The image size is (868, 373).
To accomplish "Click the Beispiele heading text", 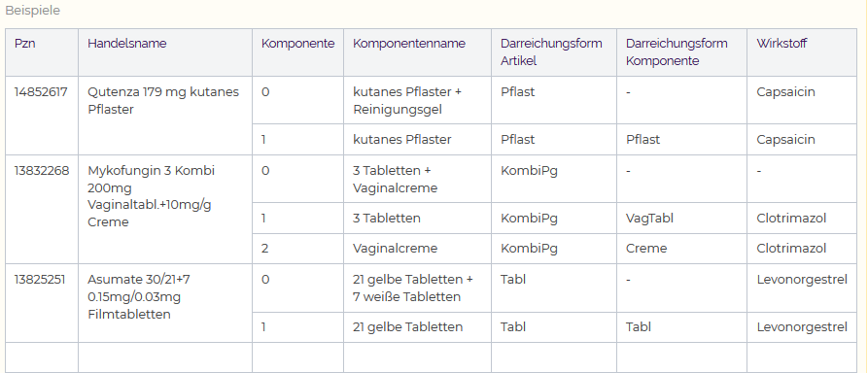I will point(33,11).
